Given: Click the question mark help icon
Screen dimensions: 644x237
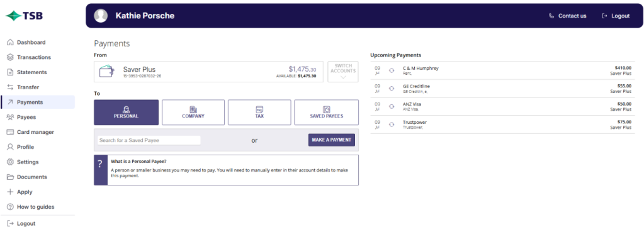Looking at the screenshot, I should 100,165.
